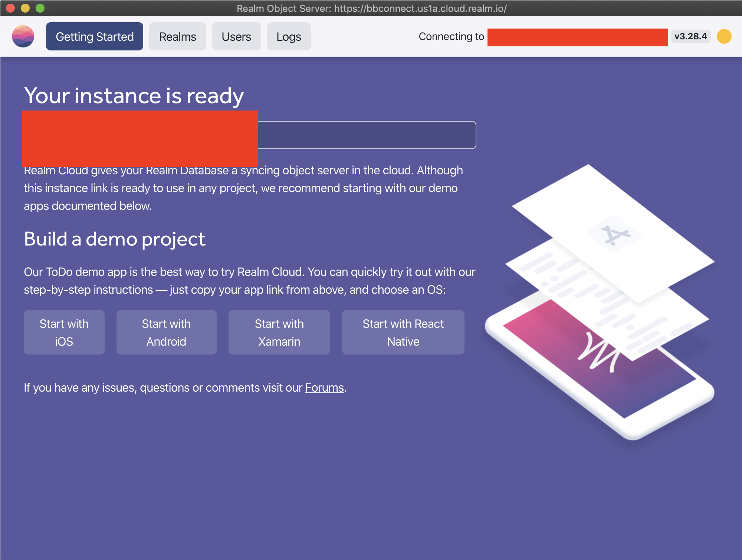Click the window title showing the server URL
Image resolution: width=742 pixels, height=560 pixels.
coord(372,8)
